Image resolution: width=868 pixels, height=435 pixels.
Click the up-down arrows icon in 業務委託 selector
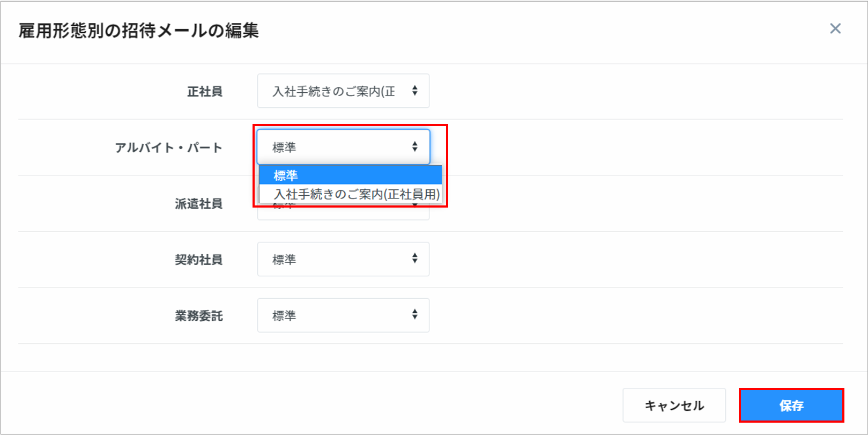pyautogui.click(x=414, y=314)
